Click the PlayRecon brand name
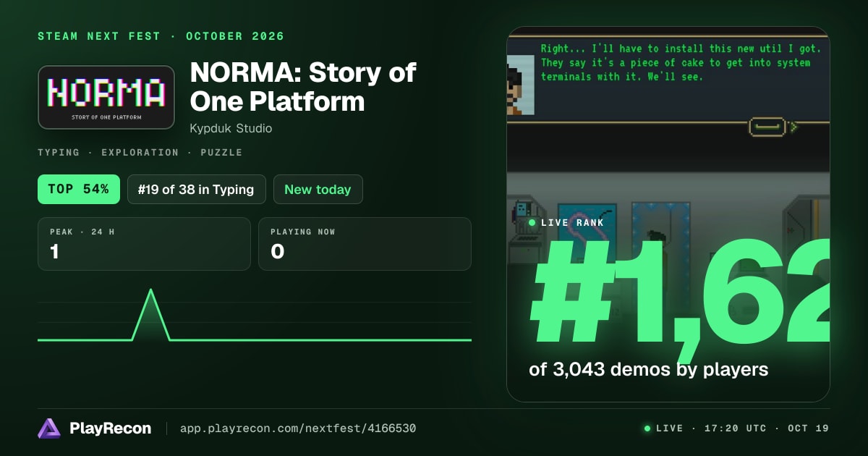 point(111,428)
